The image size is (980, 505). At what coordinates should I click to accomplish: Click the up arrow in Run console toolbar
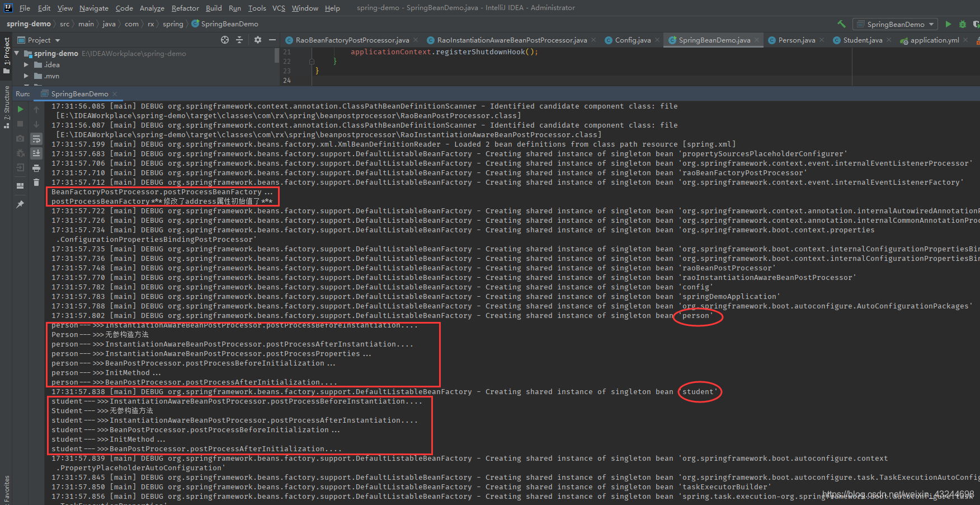point(36,109)
